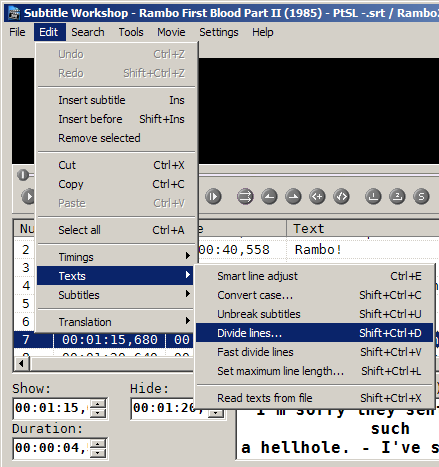Image resolution: width=439 pixels, height=467 pixels.
Task: Decrease Duration with the down spinner
Action: (98, 453)
